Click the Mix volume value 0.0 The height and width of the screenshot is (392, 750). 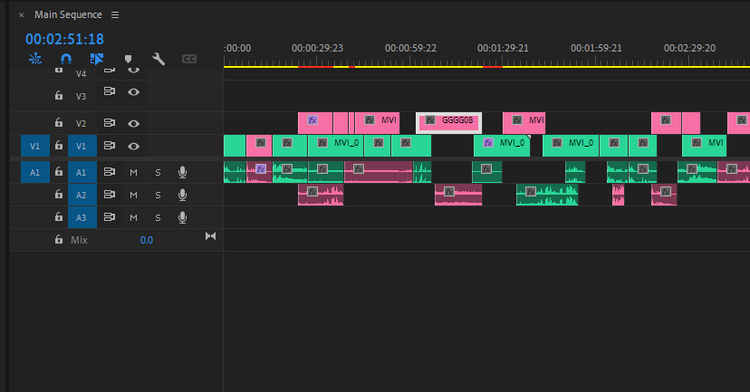[x=146, y=240]
